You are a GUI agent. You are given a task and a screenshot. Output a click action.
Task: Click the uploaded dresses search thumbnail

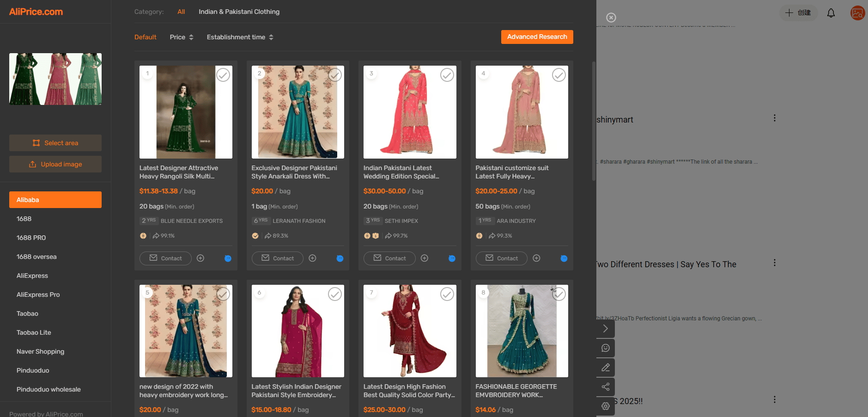(x=55, y=79)
